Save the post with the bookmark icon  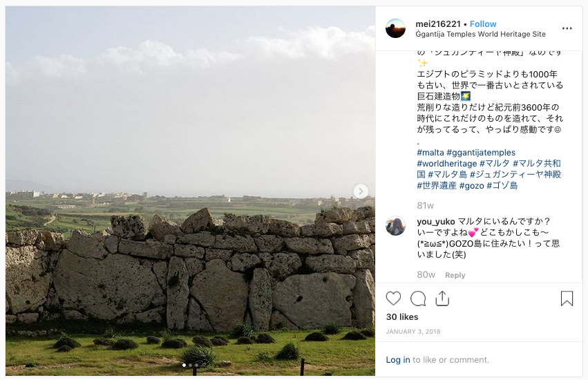coord(567,298)
